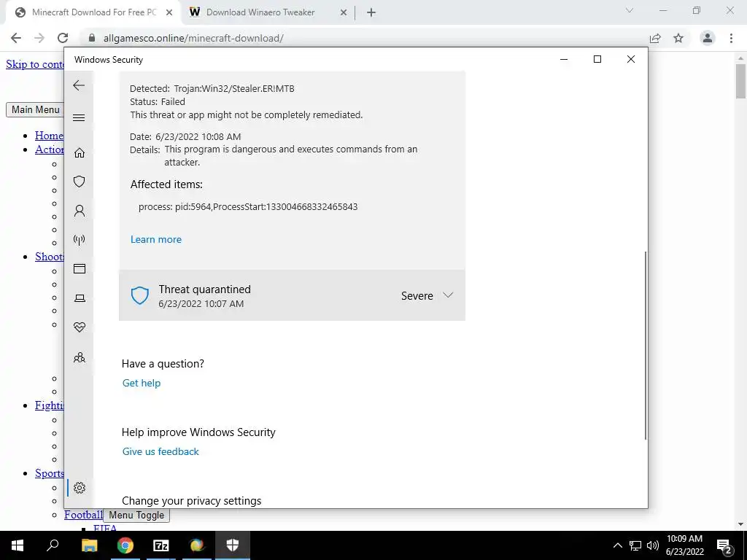The height and width of the screenshot is (560, 747).
Task: Open the volume tray icon
Action: click(x=653, y=545)
